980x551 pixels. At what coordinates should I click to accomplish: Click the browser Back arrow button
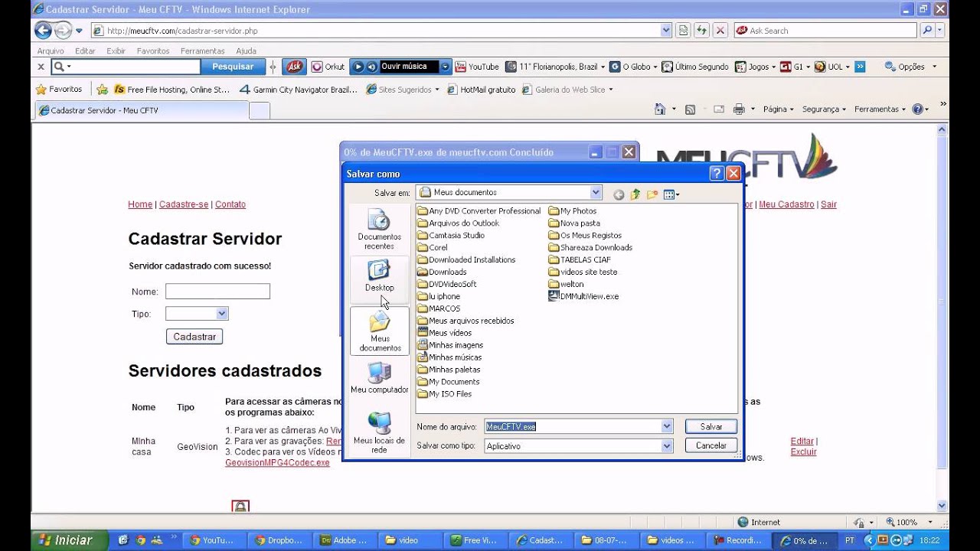(43, 31)
